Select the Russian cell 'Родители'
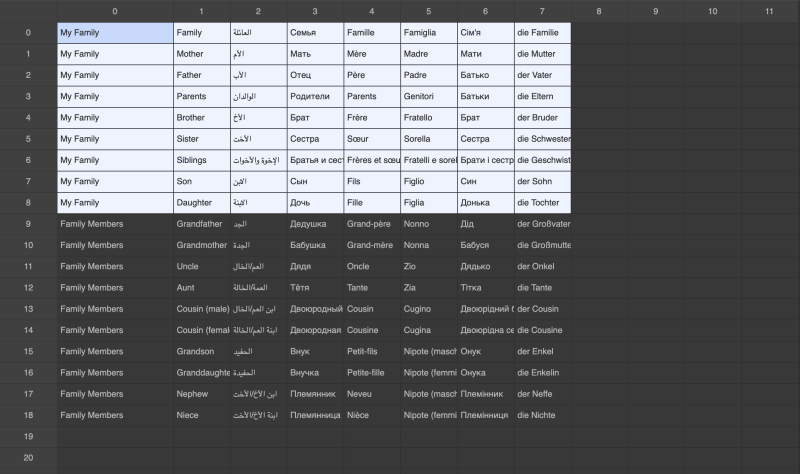The image size is (800, 474). [x=315, y=96]
